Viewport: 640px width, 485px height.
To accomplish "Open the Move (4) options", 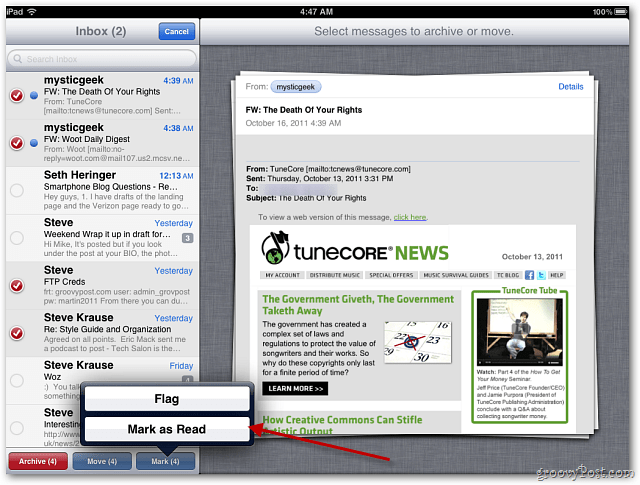I will pos(102,461).
